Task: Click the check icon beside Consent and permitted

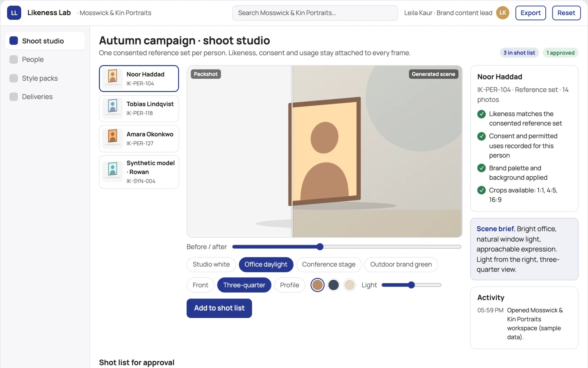Action: coord(481,136)
